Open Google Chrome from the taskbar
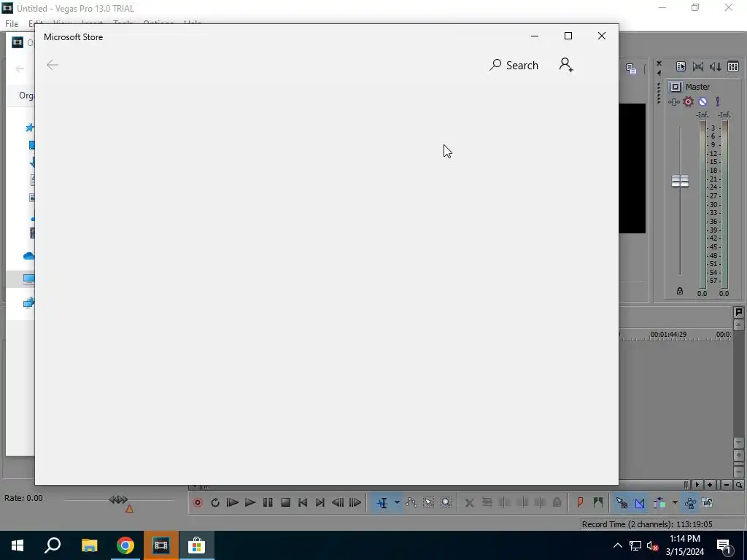This screenshot has height=560, width=747. click(x=125, y=545)
